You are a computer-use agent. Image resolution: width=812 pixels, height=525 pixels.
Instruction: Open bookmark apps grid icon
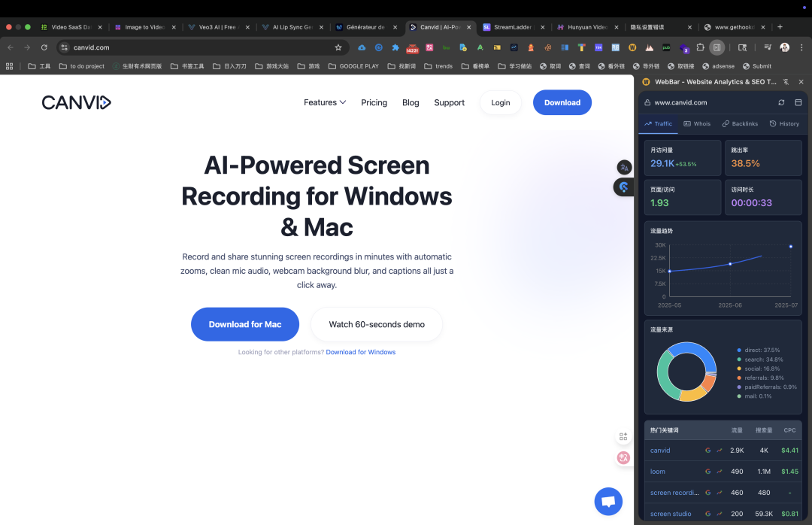9,66
